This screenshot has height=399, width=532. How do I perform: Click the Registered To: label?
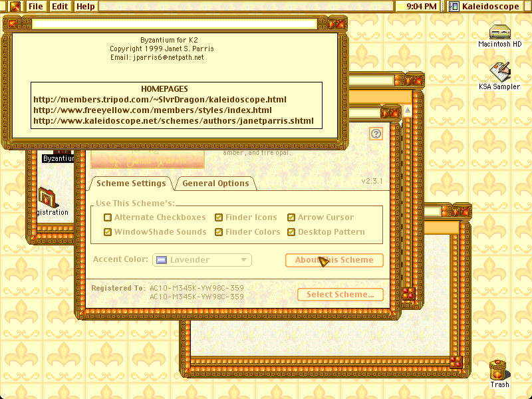coord(118,288)
